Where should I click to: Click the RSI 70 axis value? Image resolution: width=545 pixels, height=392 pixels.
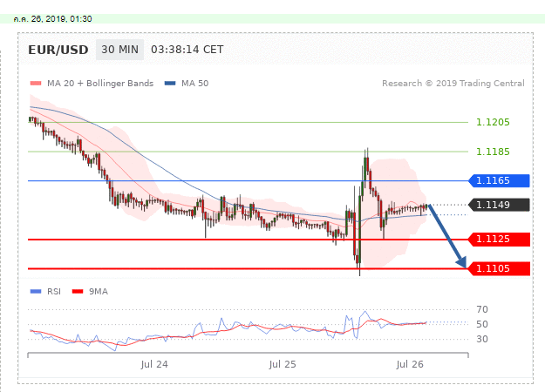(482, 309)
